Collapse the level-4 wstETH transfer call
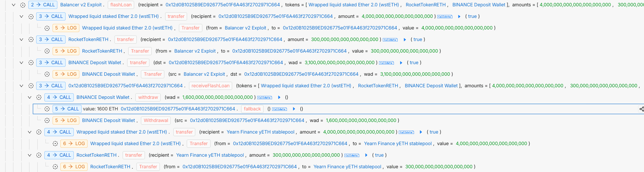 click(x=29, y=132)
